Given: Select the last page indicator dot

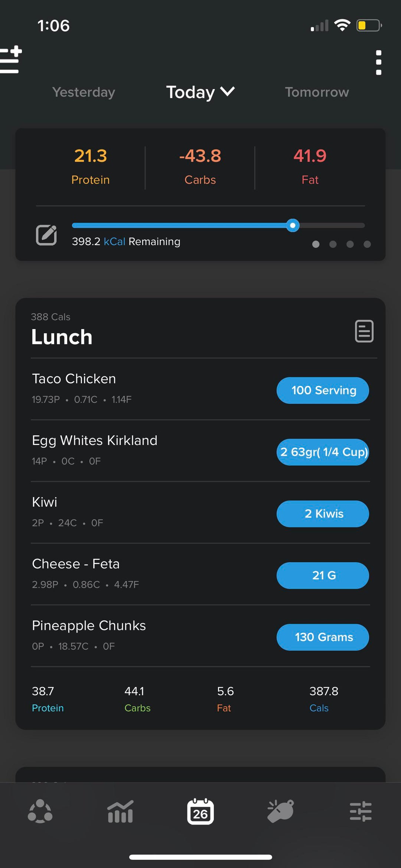Looking at the screenshot, I should pyautogui.click(x=367, y=244).
